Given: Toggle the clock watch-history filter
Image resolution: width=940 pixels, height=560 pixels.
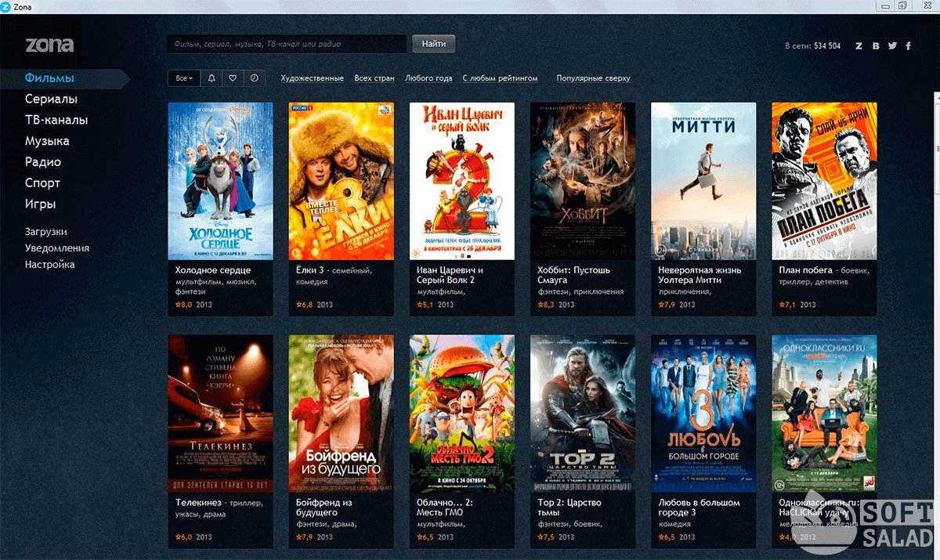Looking at the screenshot, I should coord(254,78).
